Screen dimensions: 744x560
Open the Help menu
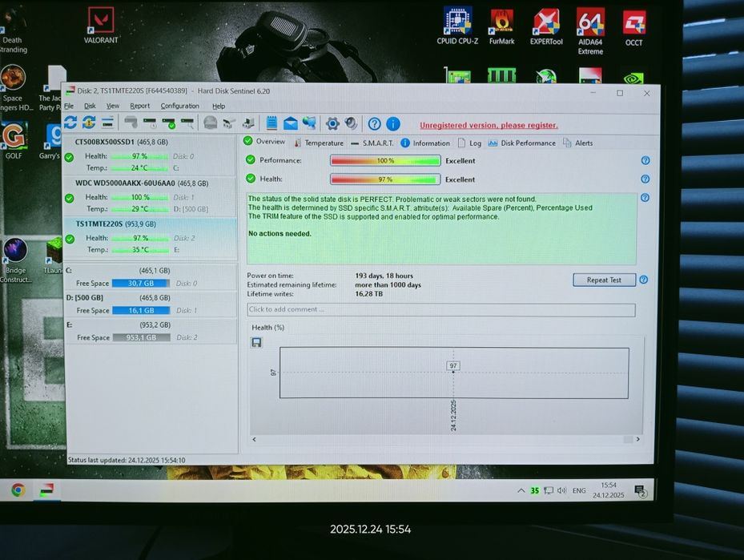219,106
